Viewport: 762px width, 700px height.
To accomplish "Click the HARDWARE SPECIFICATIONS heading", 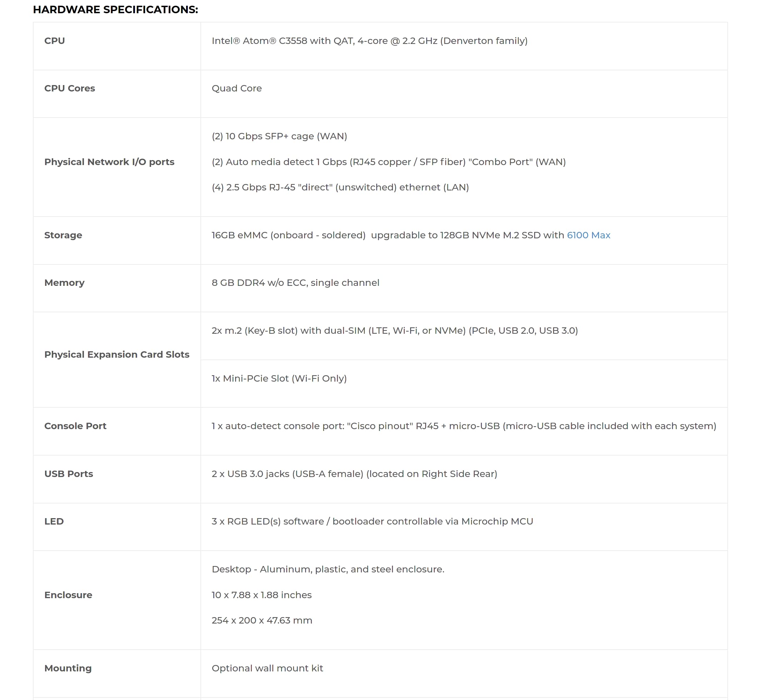I will tap(115, 10).
